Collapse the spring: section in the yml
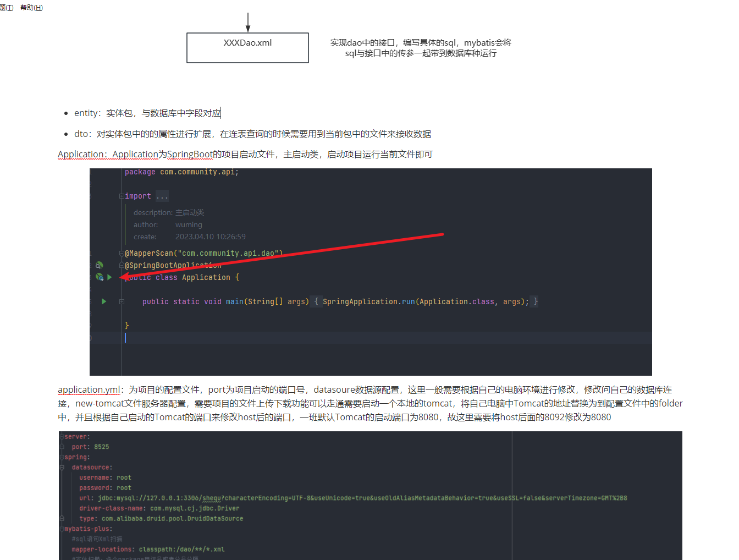This screenshot has height=560, width=739. tap(62, 457)
